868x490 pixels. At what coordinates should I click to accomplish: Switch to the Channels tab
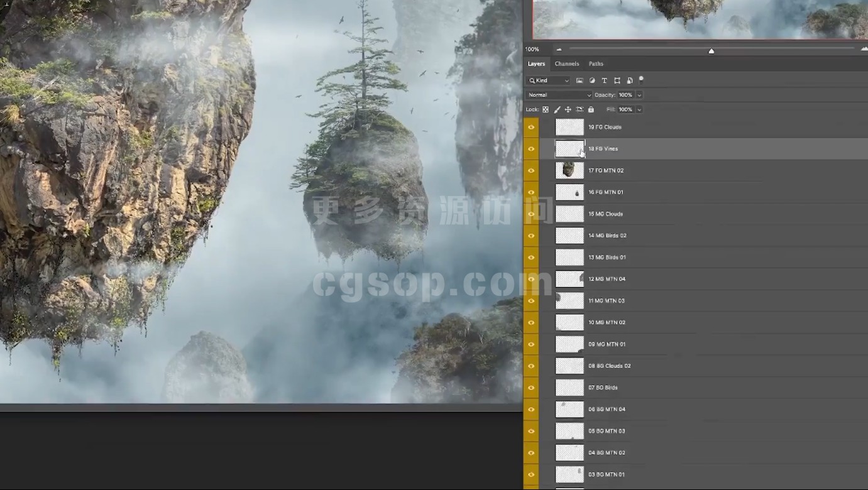click(566, 63)
